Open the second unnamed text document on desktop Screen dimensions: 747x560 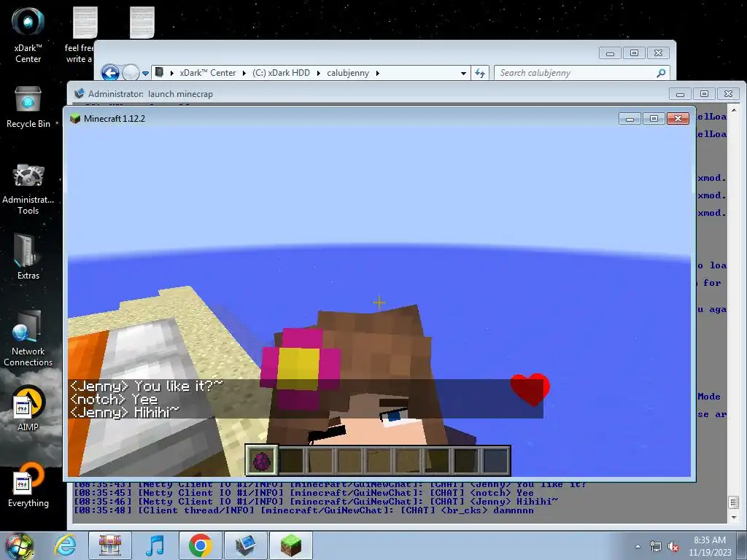(142, 23)
